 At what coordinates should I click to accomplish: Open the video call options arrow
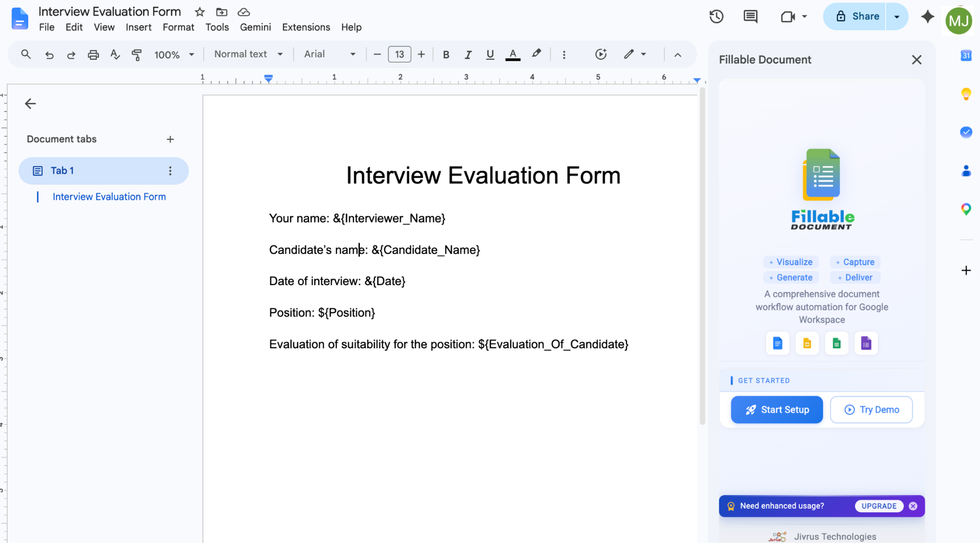pyautogui.click(x=804, y=16)
